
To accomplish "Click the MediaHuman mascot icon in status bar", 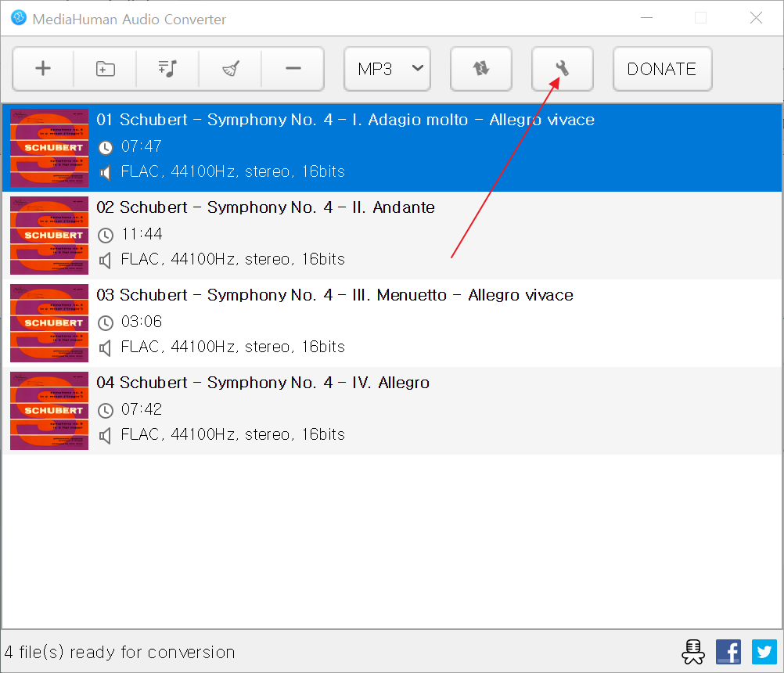I will click(693, 652).
